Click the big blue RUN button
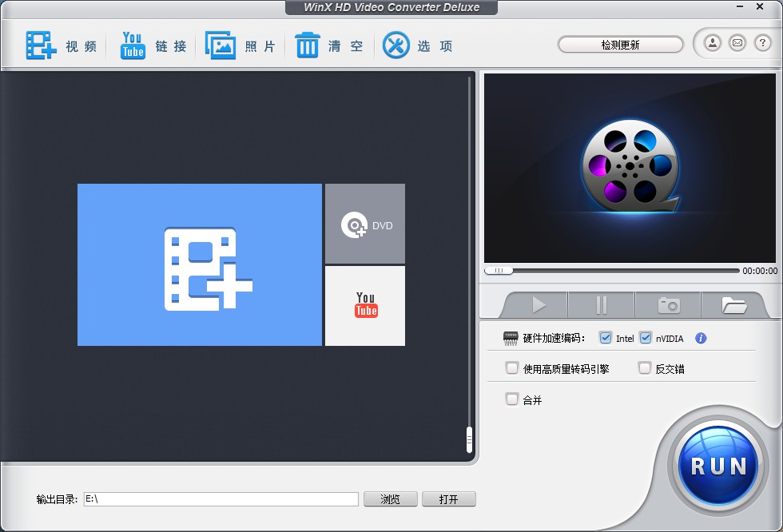Viewport: 783px width, 532px height. click(x=717, y=464)
